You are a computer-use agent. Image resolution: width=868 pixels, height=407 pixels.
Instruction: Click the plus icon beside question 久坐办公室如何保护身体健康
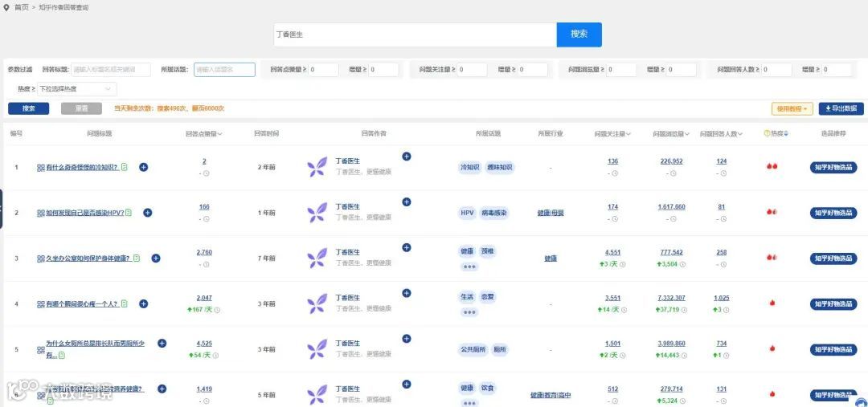[x=156, y=258]
